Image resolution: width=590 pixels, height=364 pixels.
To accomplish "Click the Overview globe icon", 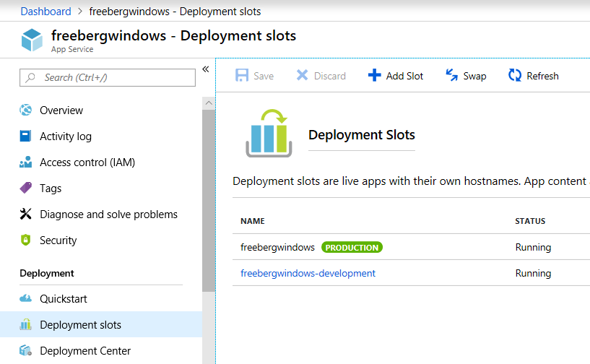I will (x=25, y=110).
